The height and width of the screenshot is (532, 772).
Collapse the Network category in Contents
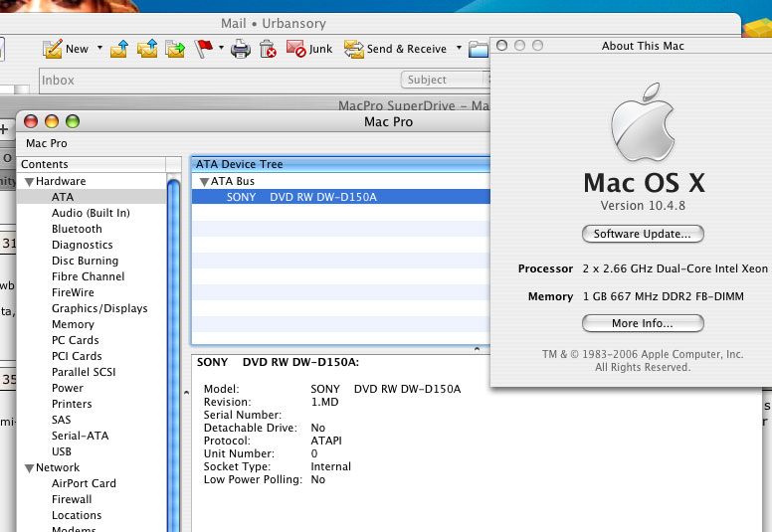[x=30, y=468]
